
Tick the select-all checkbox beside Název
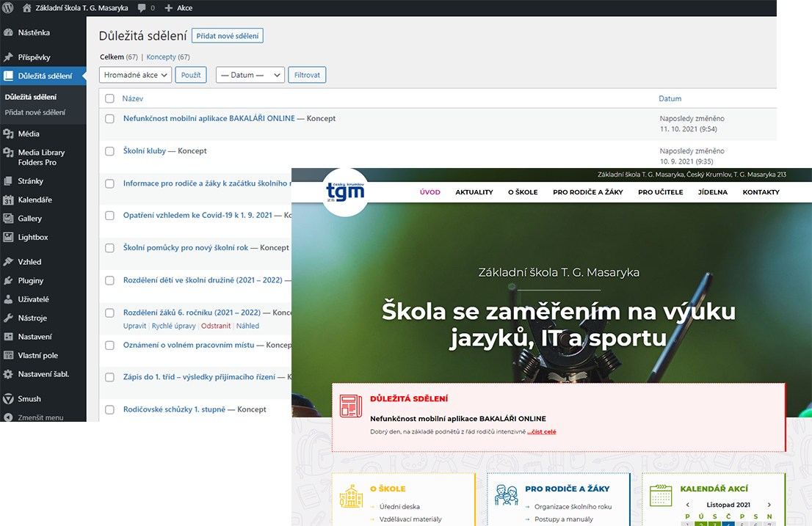coord(109,98)
